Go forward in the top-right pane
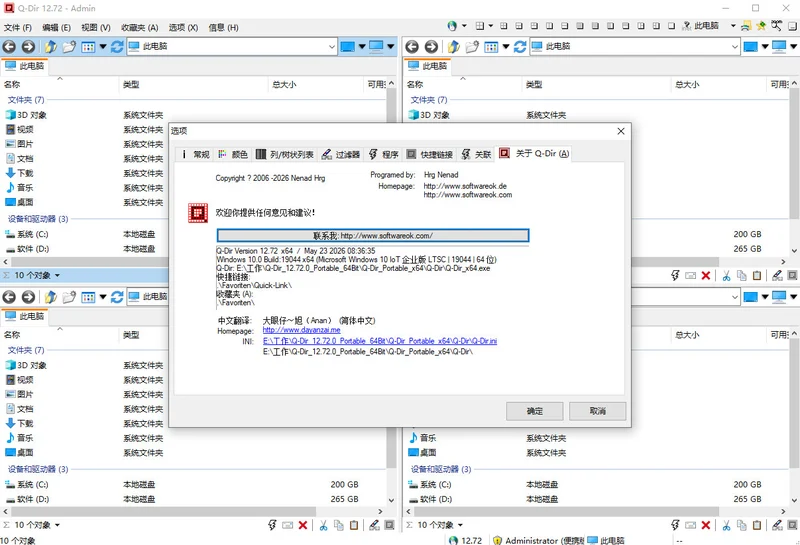The width and height of the screenshot is (800, 545). click(x=431, y=47)
